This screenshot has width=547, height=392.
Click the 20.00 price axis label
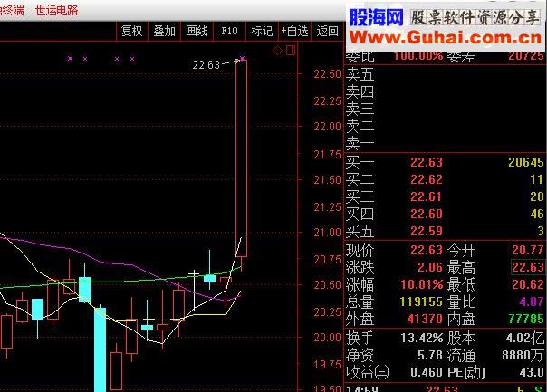[x=327, y=338]
